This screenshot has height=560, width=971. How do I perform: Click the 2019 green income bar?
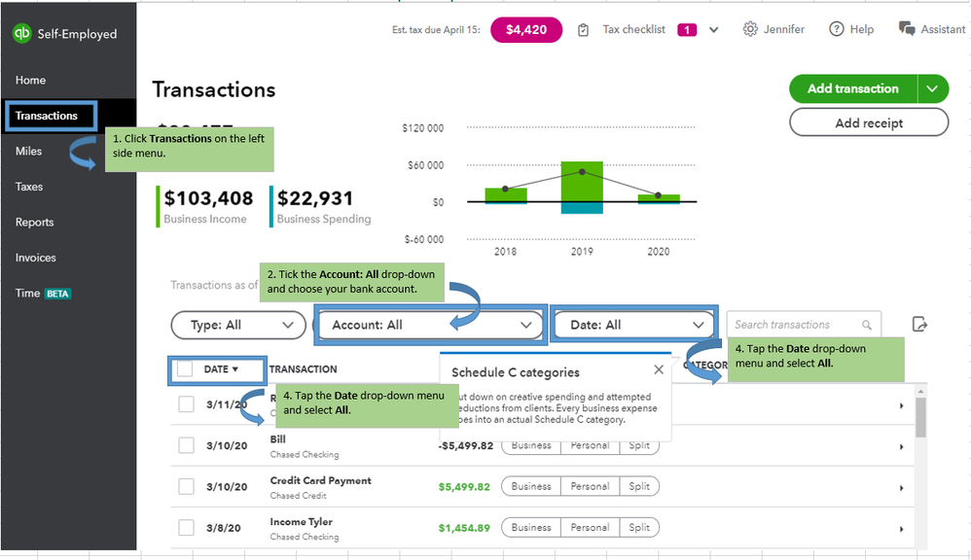[582, 181]
